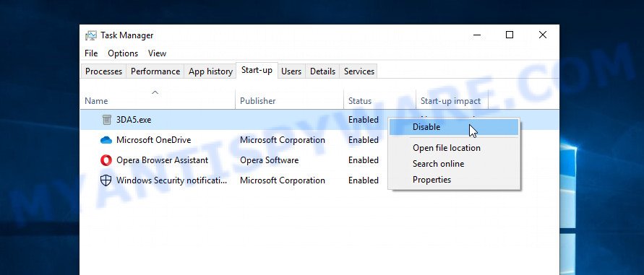Close the Task Manager window
The image size is (644, 275).
tap(543, 35)
